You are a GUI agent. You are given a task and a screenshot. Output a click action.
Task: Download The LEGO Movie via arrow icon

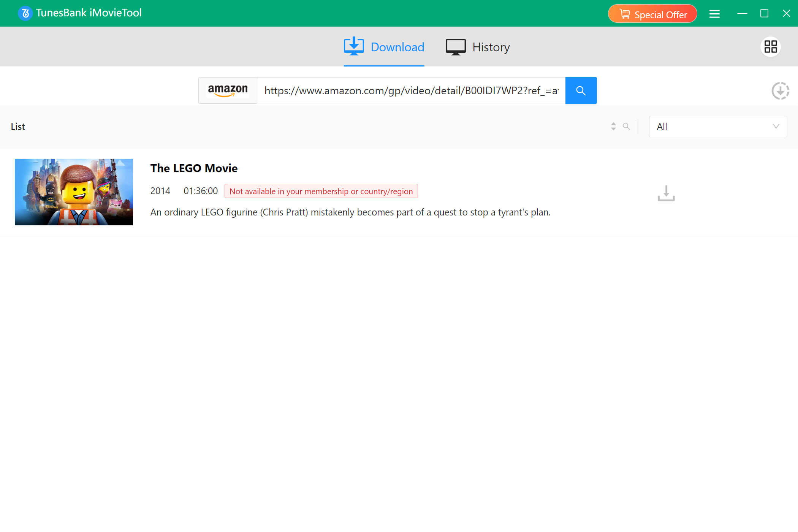(666, 193)
